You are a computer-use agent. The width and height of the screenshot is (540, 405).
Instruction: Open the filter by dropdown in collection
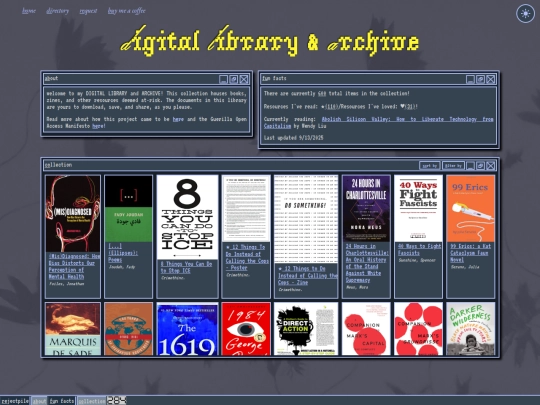[x=453, y=166]
